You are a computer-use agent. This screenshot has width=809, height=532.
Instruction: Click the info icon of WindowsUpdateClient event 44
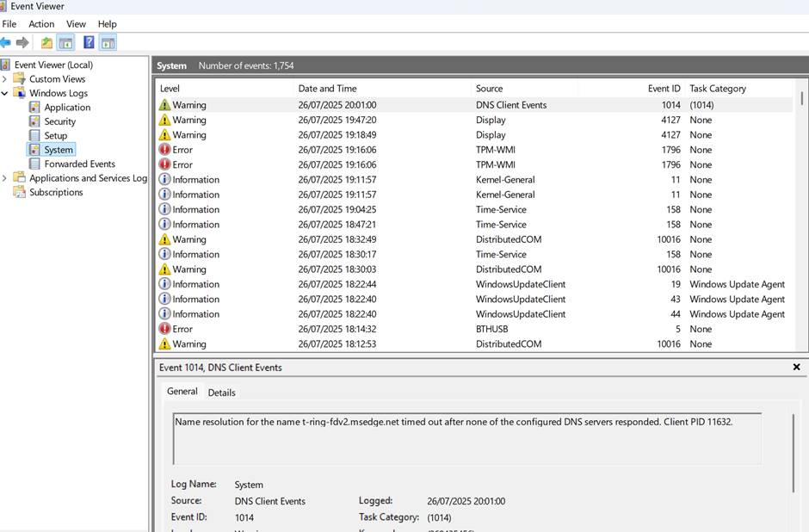click(164, 314)
